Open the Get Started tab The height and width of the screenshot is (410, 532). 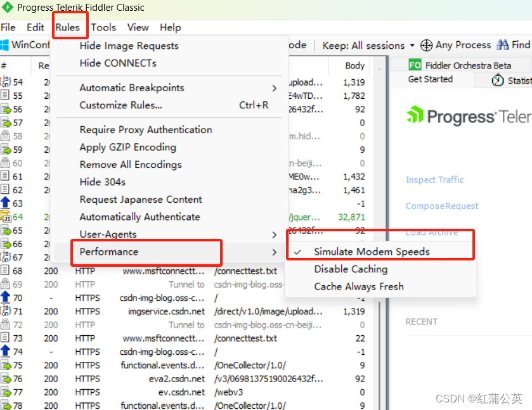click(430, 79)
